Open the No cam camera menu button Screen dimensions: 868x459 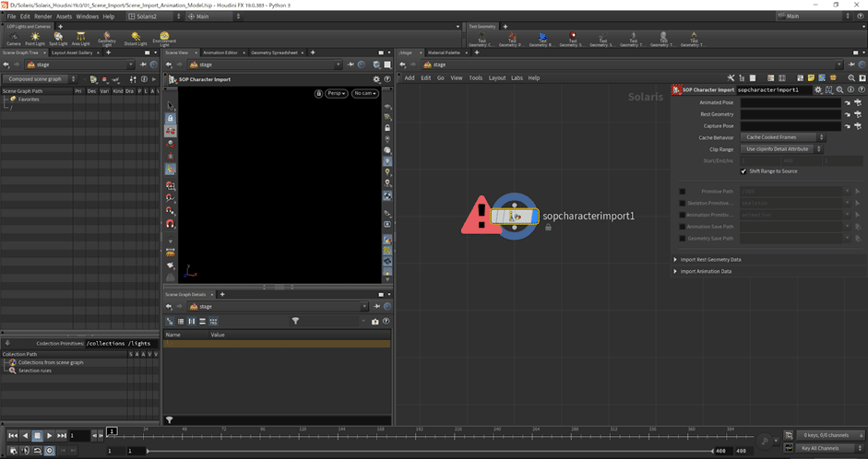coord(365,93)
